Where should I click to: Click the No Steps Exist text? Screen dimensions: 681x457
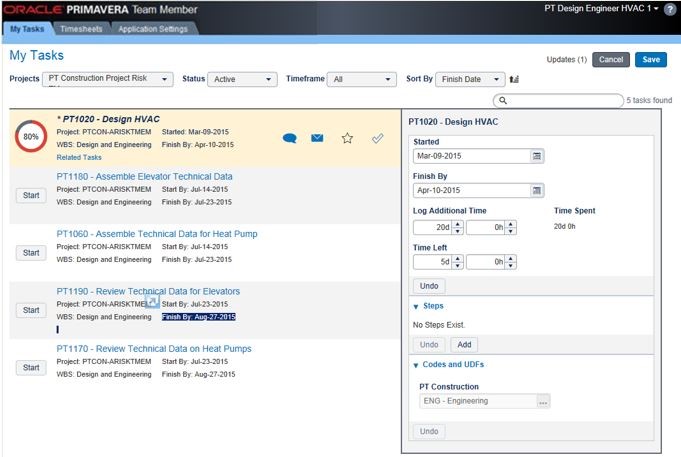coord(439,325)
